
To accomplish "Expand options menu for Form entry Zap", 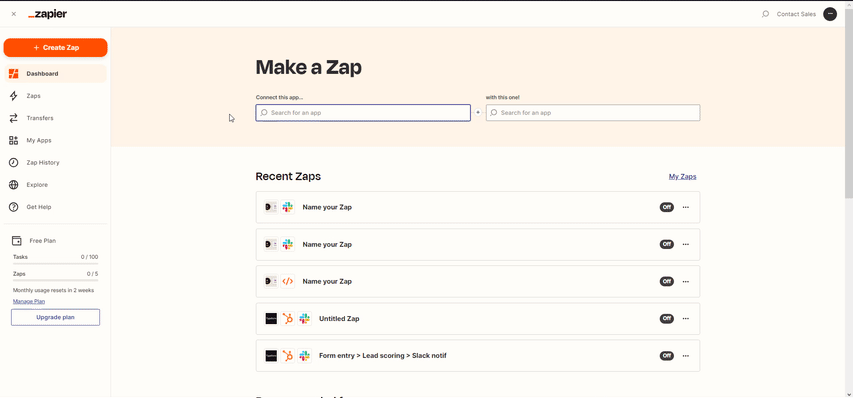I will pyautogui.click(x=685, y=356).
